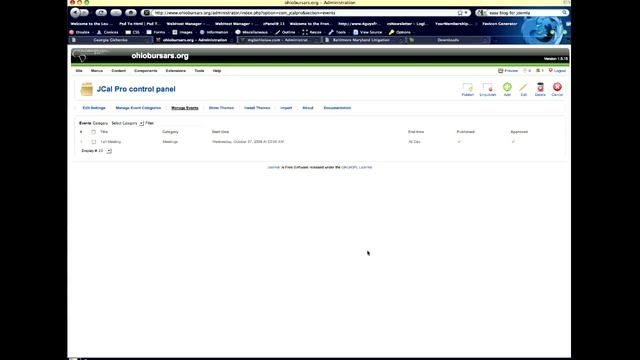Go to Edit Settings
The width and height of the screenshot is (640, 360).
point(94,108)
